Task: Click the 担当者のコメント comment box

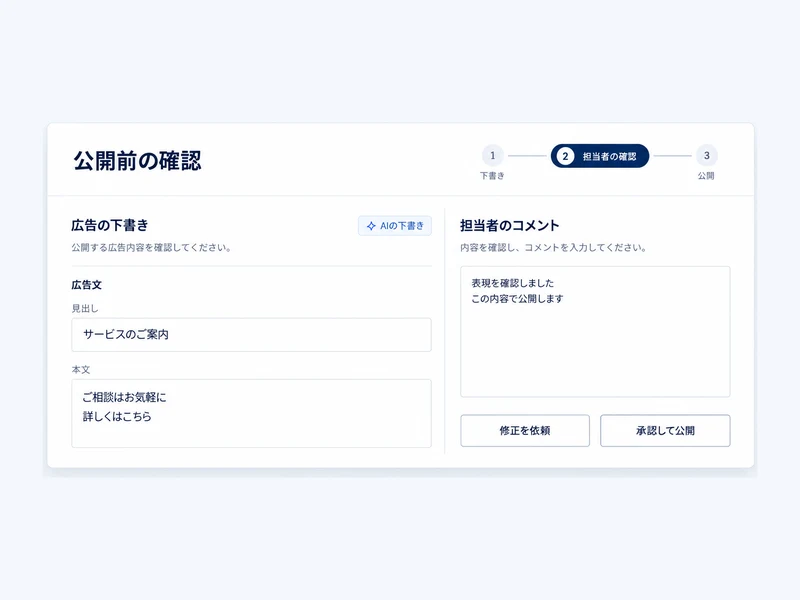Action: (x=595, y=332)
